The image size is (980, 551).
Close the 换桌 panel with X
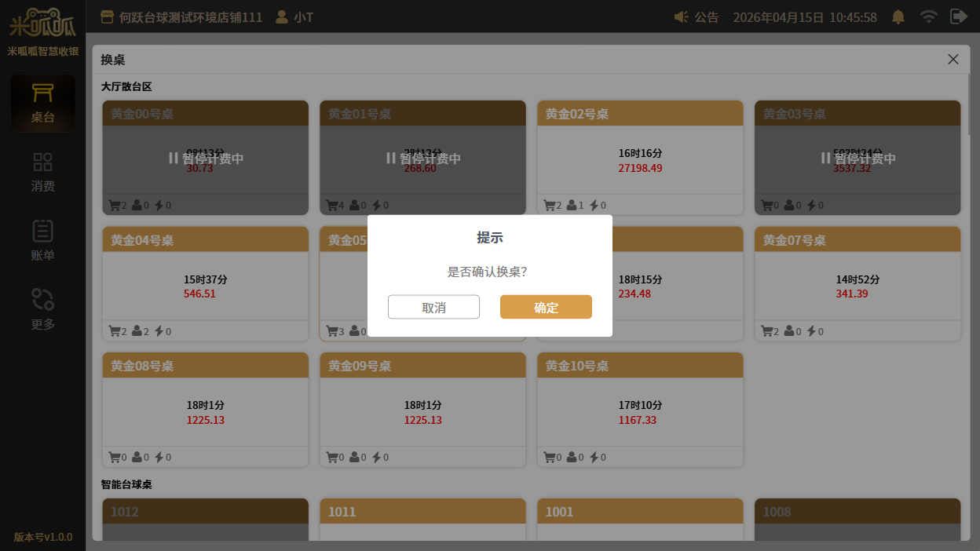coord(953,60)
